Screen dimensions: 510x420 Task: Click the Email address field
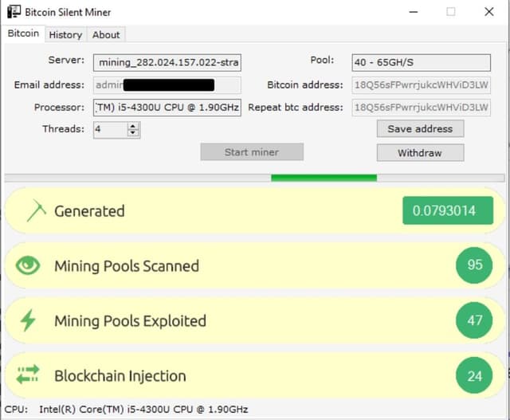(x=167, y=85)
